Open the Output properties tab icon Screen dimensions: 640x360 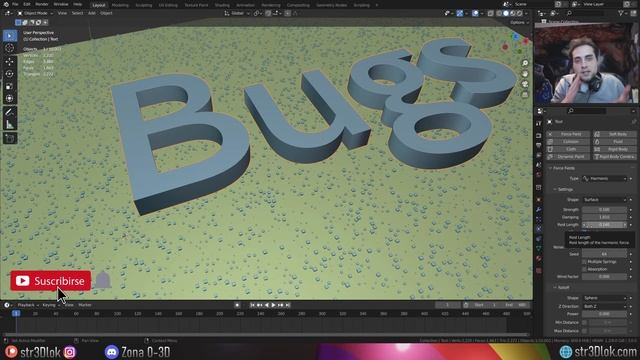[x=539, y=145]
